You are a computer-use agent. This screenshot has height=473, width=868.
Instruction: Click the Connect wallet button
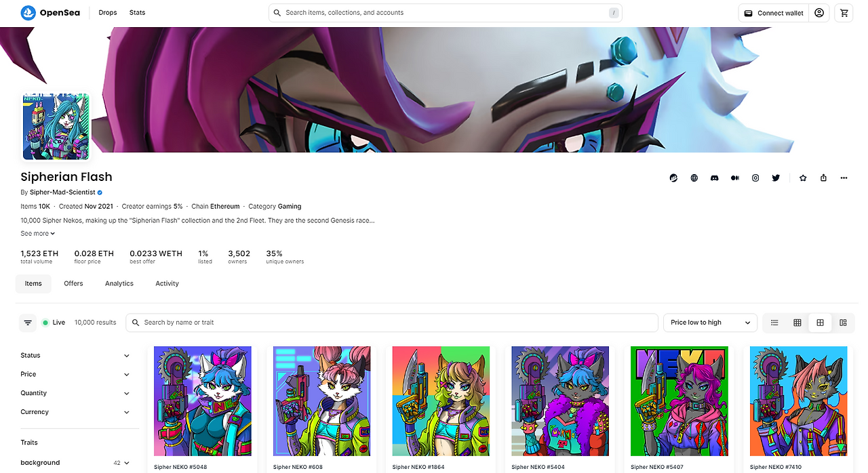coord(774,13)
